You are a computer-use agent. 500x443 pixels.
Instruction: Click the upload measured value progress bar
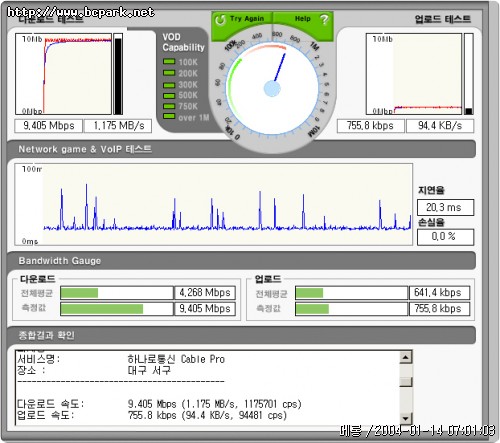coord(352,309)
